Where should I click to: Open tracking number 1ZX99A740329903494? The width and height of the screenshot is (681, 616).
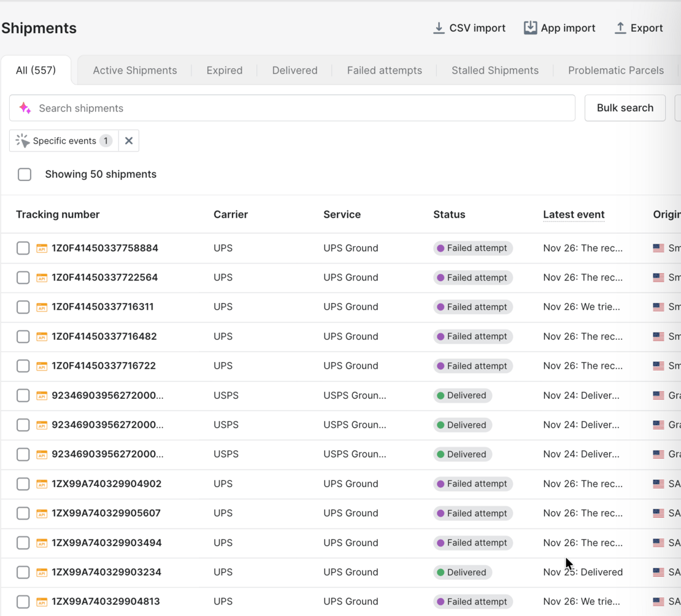pos(106,543)
